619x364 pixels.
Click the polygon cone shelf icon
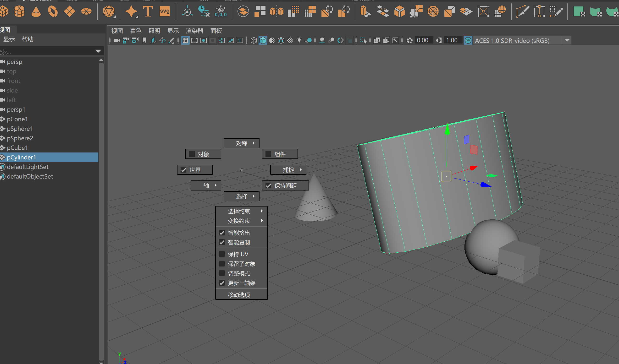tap(36, 11)
